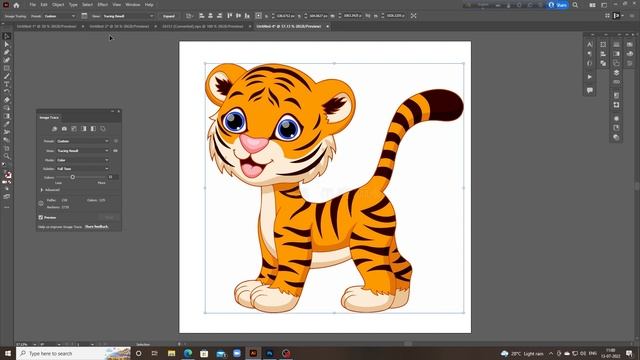
Task: Choose High Color camera preset icon
Action: click(64, 129)
